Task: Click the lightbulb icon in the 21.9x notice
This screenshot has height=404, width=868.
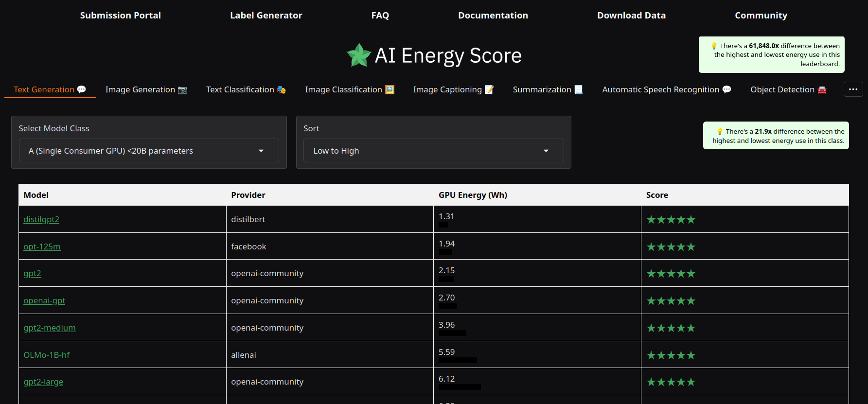Action: click(720, 132)
